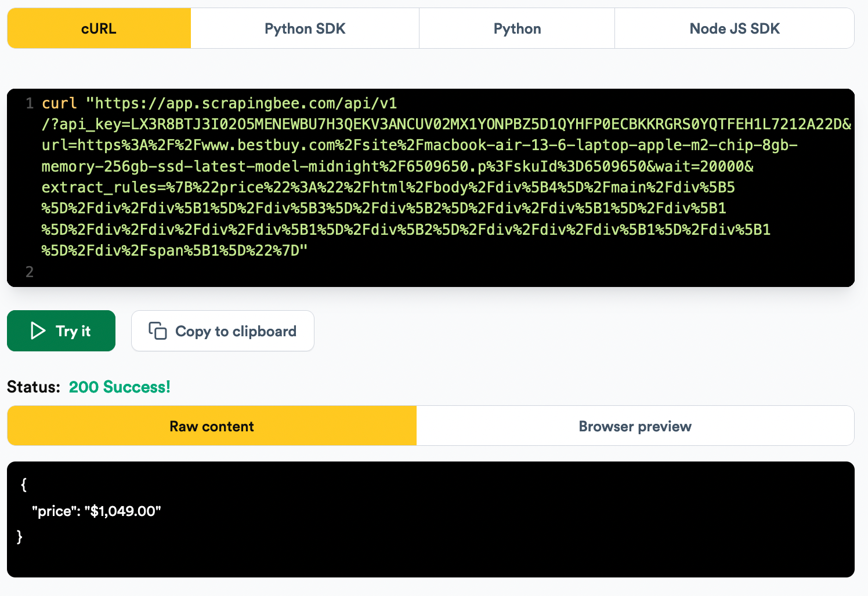Select the line number 1 in code editor
868x596 pixels.
pos(29,103)
